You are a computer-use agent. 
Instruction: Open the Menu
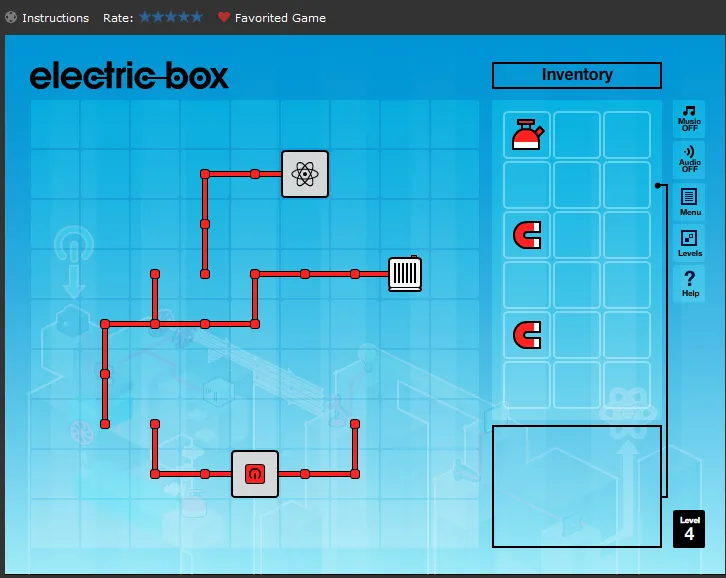point(689,201)
